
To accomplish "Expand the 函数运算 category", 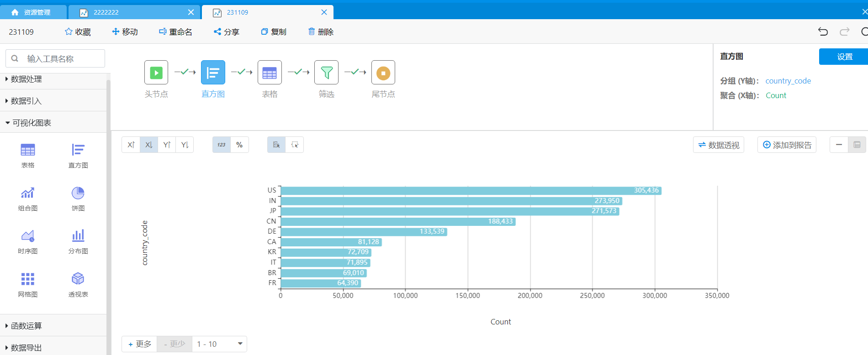I will point(53,325).
